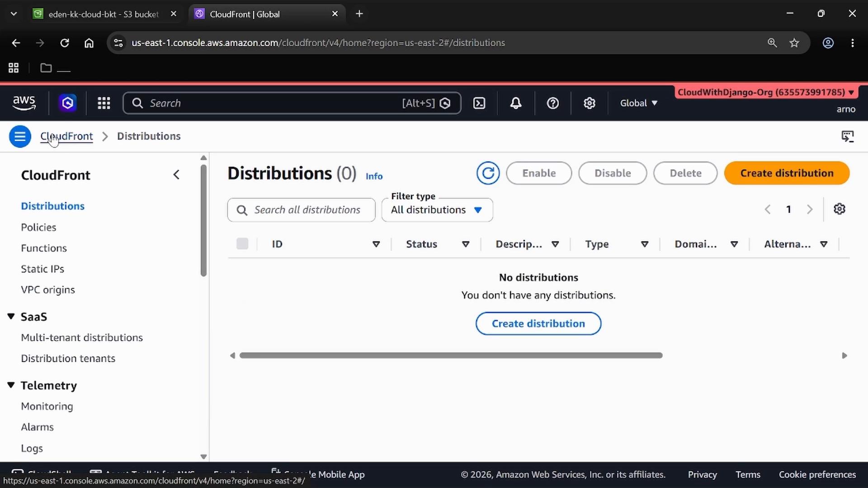868x488 pixels.
Task: Open the AWS services grid menu
Action: [x=104, y=103]
